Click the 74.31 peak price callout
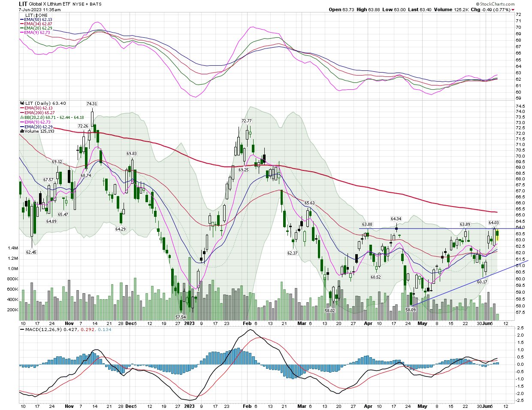This screenshot has height=410, width=532. pos(92,103)
